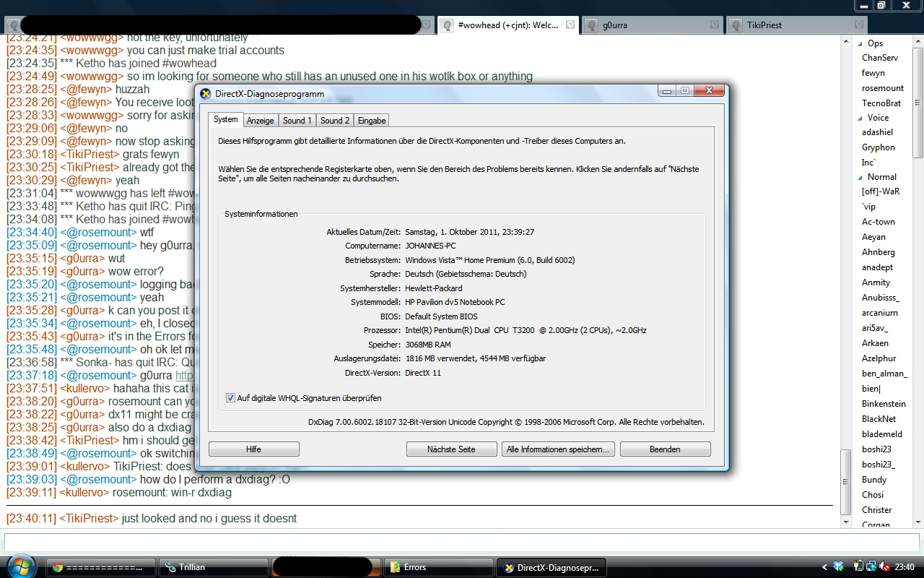924x578 pixels.
Task: Switch to the g0urra chat tab
Action: [653, 25]
